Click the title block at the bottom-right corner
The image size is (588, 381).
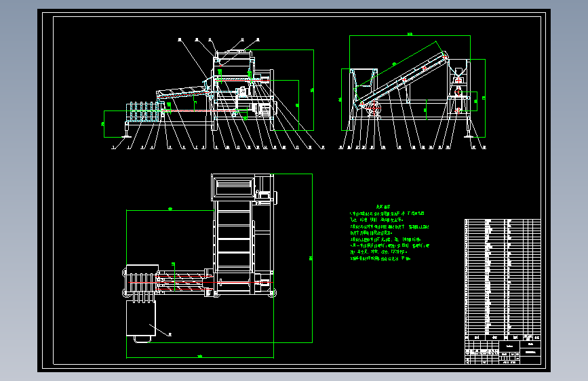503,352
